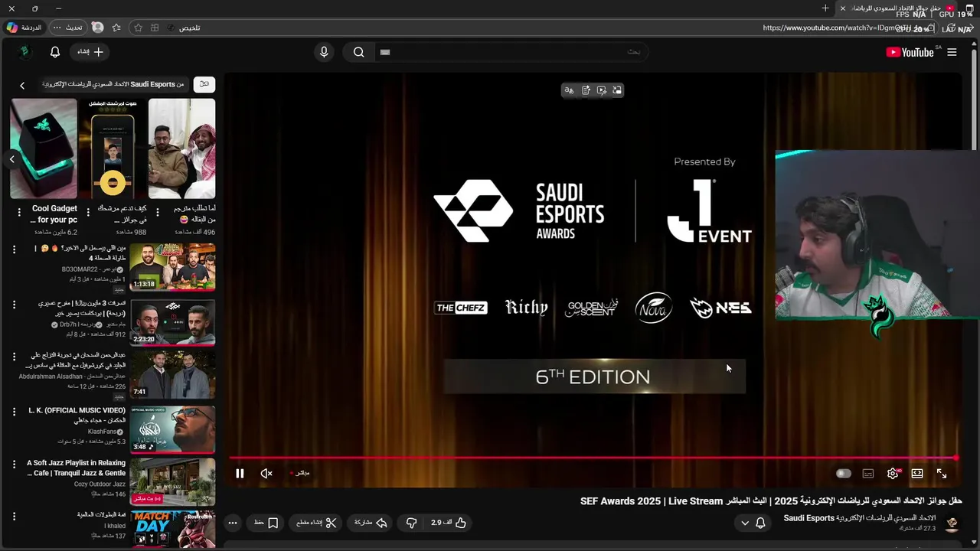Switch to theater mode view
Image resolution: width=980 pixels, height=551 pixels.
coord(917,474)
